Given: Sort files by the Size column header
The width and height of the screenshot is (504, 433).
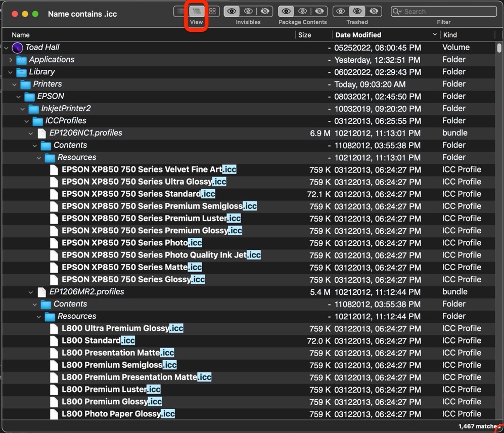Looking at the screenshot, I should pyautogui.click(x=304, y=34).
